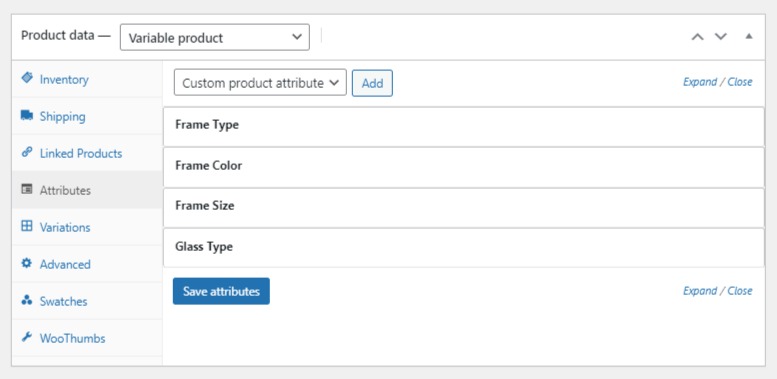
Task: Switch to Linked Products tab
Action: (87, 153)
